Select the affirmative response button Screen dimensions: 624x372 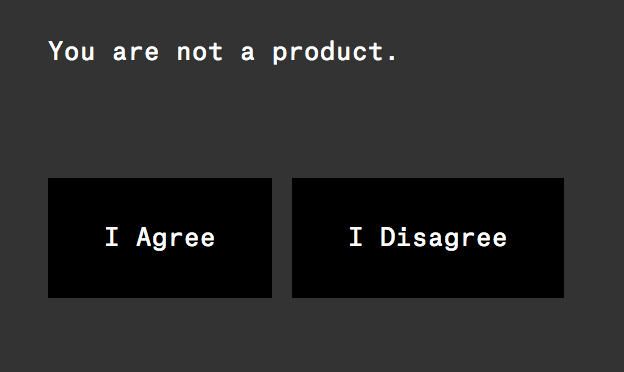(160, 238)
